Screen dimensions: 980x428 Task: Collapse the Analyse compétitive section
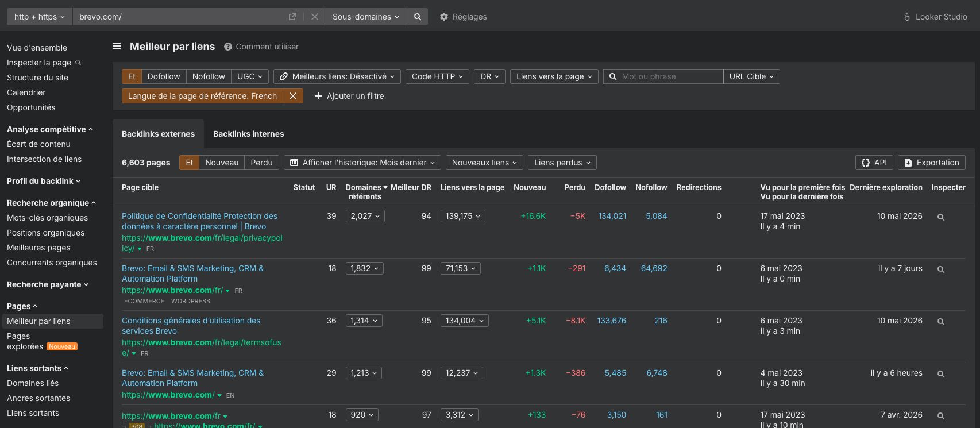point(49,129)
